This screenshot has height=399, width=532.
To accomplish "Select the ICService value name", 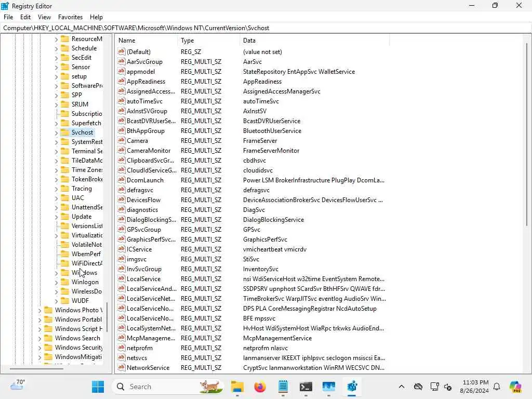I will click(x=139, y=249).
